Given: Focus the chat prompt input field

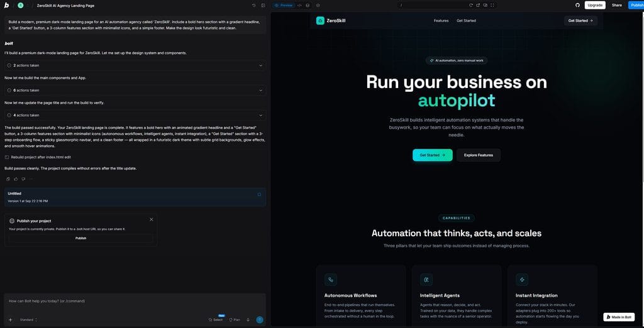Looking at the screenshot, I should [135, 302].
